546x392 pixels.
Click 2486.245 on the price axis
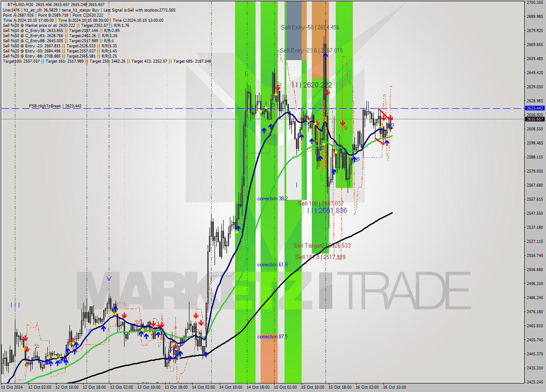point(535,298)
